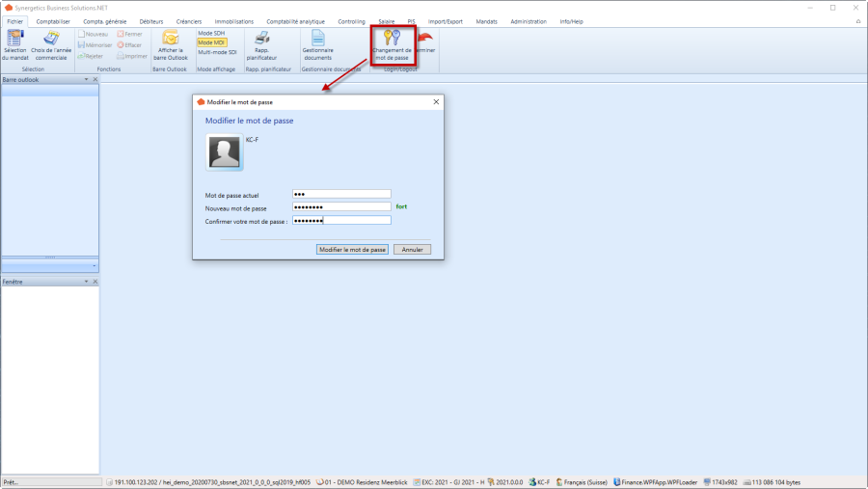Screen dimensions: 868x489
Task: Close the Modifier le mot de passe dialog
Action: pyautogui.click(x=436, y=102)
